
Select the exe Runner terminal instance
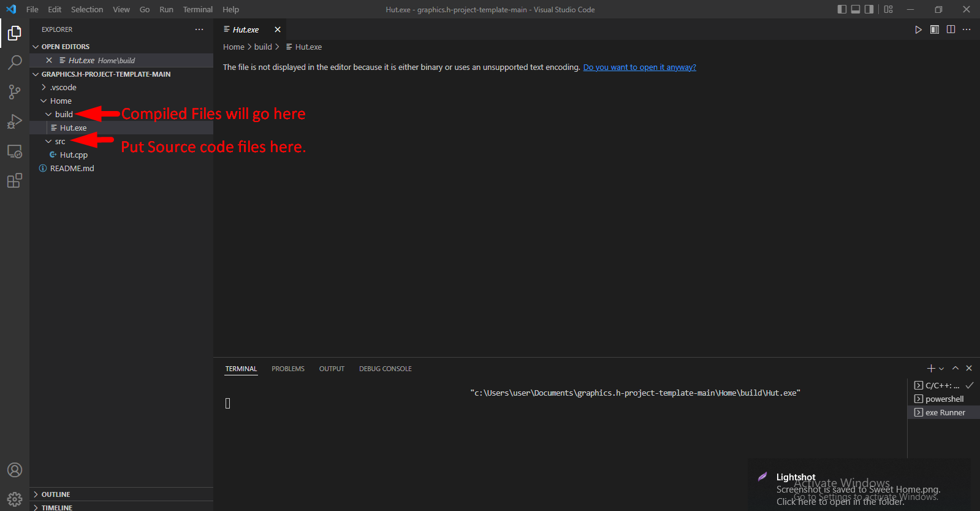point(943,412)
